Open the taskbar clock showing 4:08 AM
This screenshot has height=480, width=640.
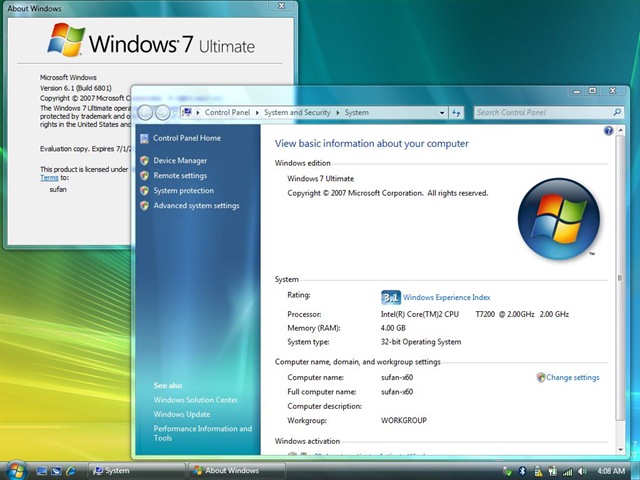point(611,471)
